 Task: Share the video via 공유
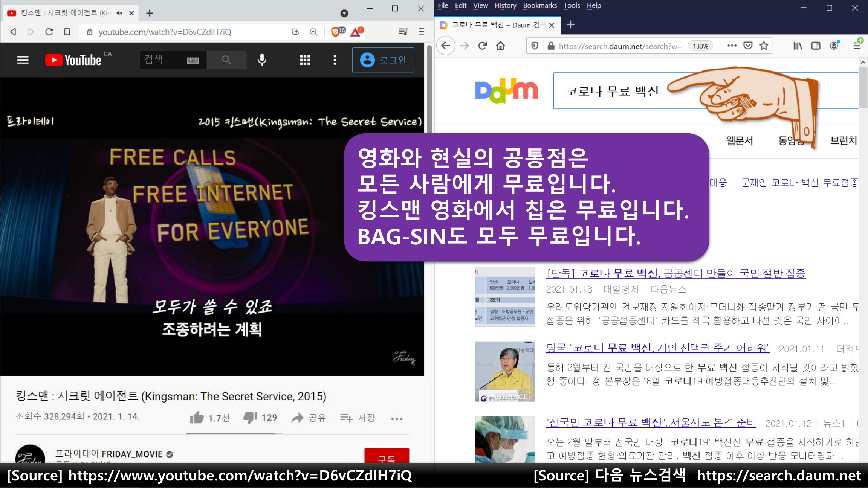point(308,418)
